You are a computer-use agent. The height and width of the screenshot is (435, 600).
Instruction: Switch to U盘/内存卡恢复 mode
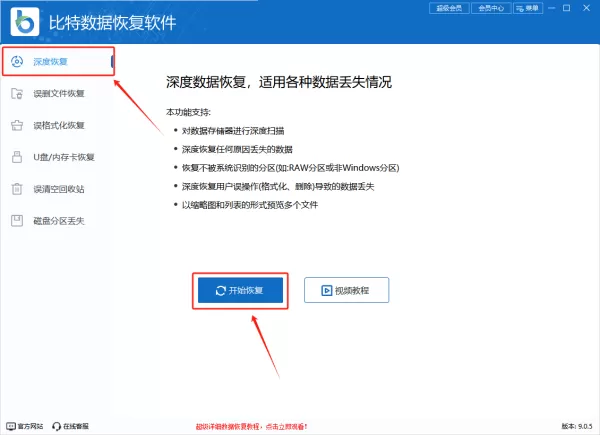click(59, 157)
